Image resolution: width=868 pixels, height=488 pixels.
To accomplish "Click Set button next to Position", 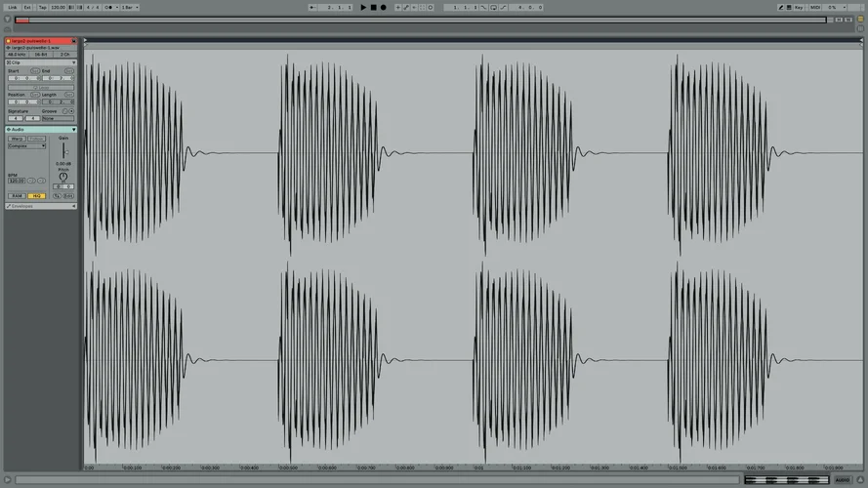I will click(35, 95).
